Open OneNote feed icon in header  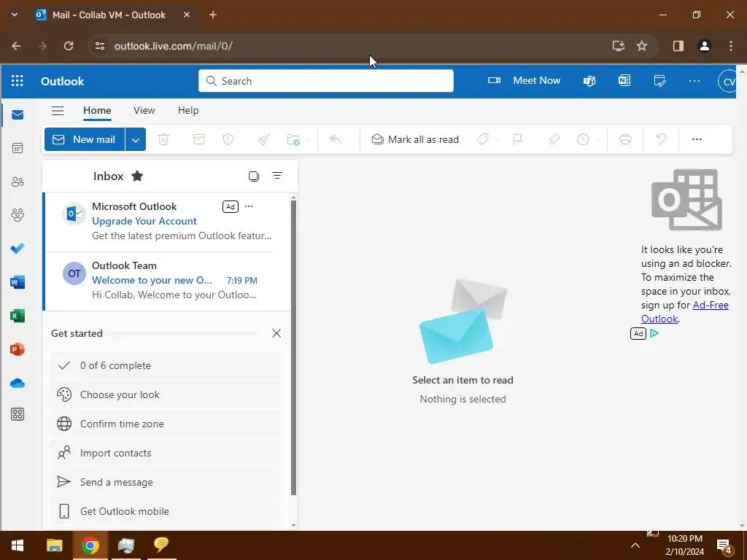pyautogui.click(x=624, y=80)
